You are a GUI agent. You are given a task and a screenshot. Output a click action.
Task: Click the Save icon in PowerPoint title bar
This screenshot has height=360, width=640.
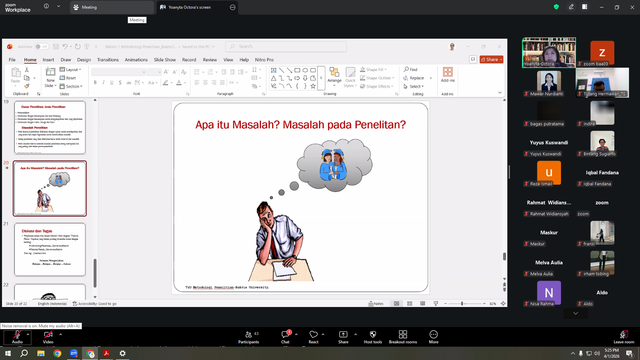(56, 47)
